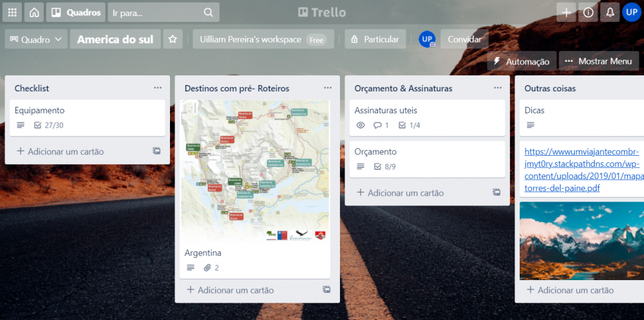644x320 pixels.
Task: Add a card to the Checklist list
Action: [61, 151]
